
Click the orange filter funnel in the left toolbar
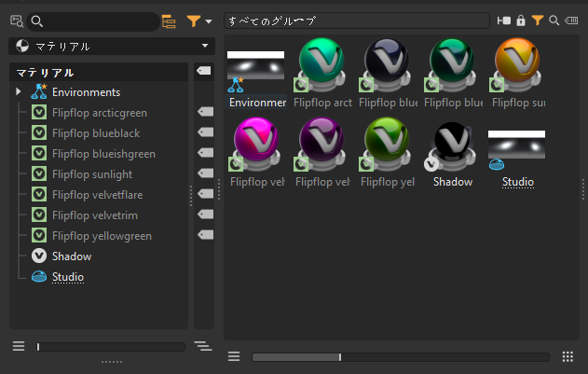point(194,21)
